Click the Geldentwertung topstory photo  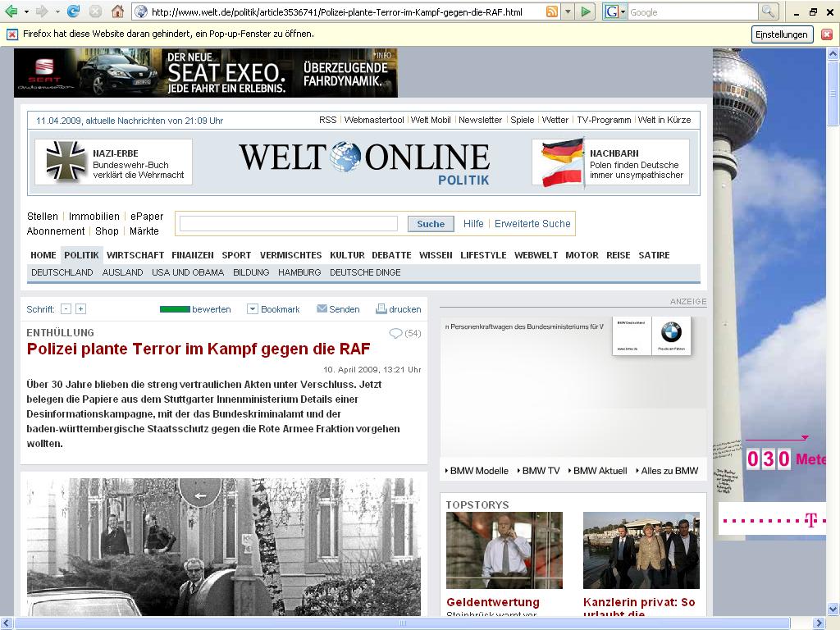click(504, 550)
